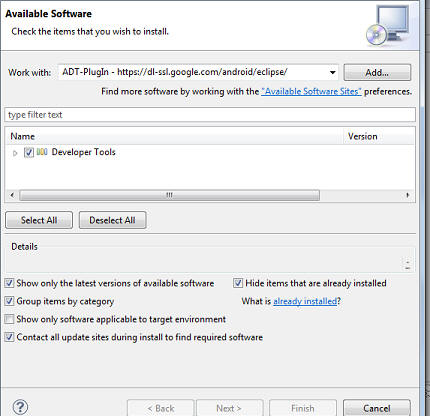
Task: Click the Select All button
Action: click(x=39, y=220)
